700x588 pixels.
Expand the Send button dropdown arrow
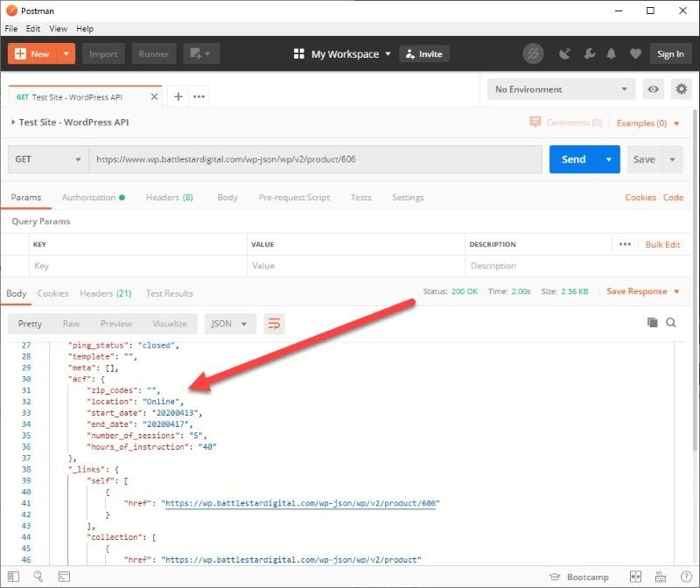point(608,159)
